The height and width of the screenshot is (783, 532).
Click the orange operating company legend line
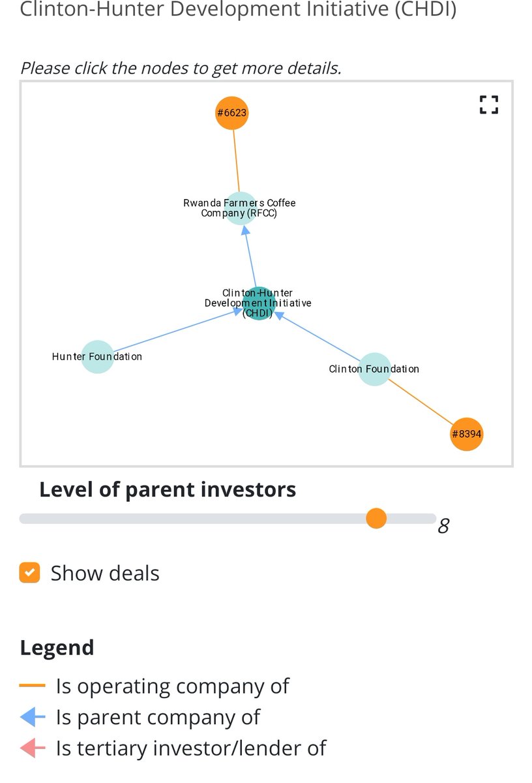coord(32,686)
